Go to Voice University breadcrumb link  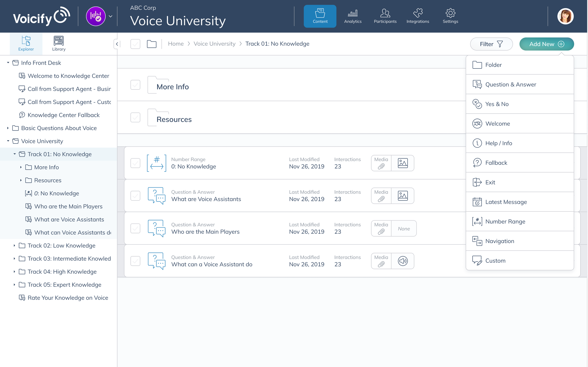point(214,44)
